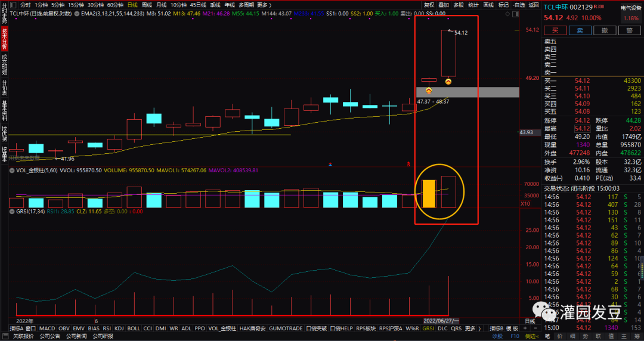Open the 叠加 overlay option
644x341 pixels.
click(443, 5)
